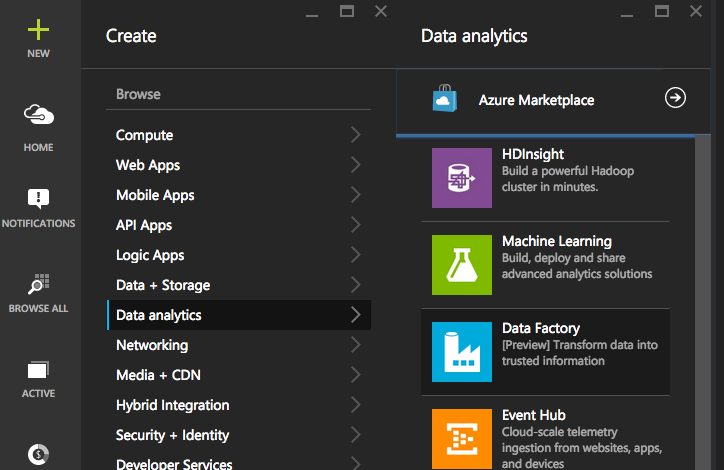Select the orange Event Hub icon
Viewport: 724px width, 470px height.
462,439
